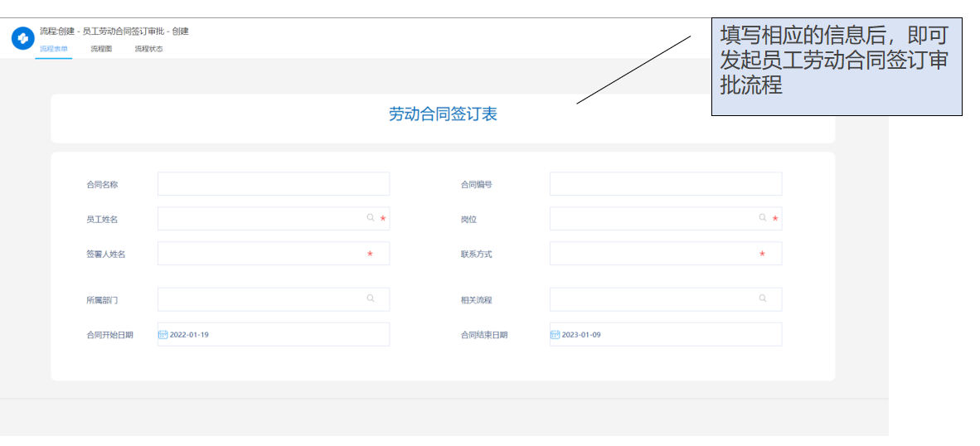Image resolution: width=980 pixels, height=446 pixels.
Task: Open calendar icon for 合同开始日期
Action: [163, 334]
